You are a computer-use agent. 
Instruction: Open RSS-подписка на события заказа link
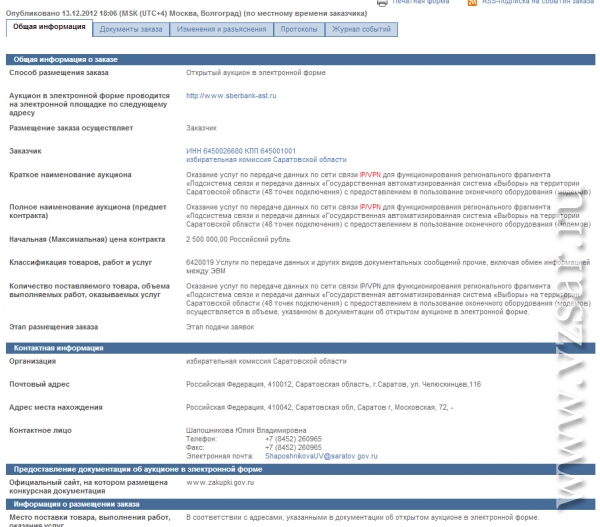pyautogui.click(x=538, y=2)
